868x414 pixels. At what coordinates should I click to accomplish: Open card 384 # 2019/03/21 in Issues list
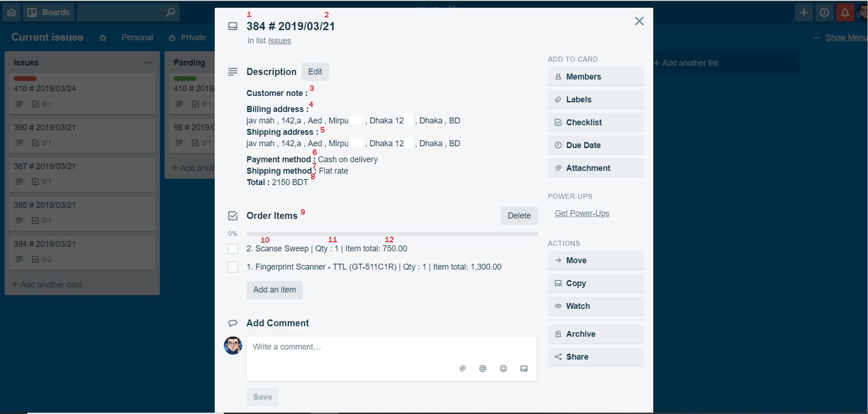click(x=82, y=252)
